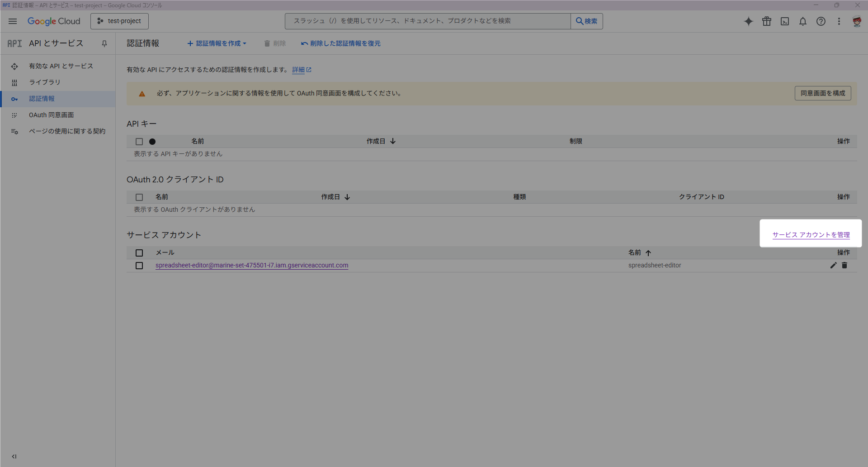Expand the 認証情報を作成 dropdown
Screen dimensions: 868x467
tap(217, 43)
